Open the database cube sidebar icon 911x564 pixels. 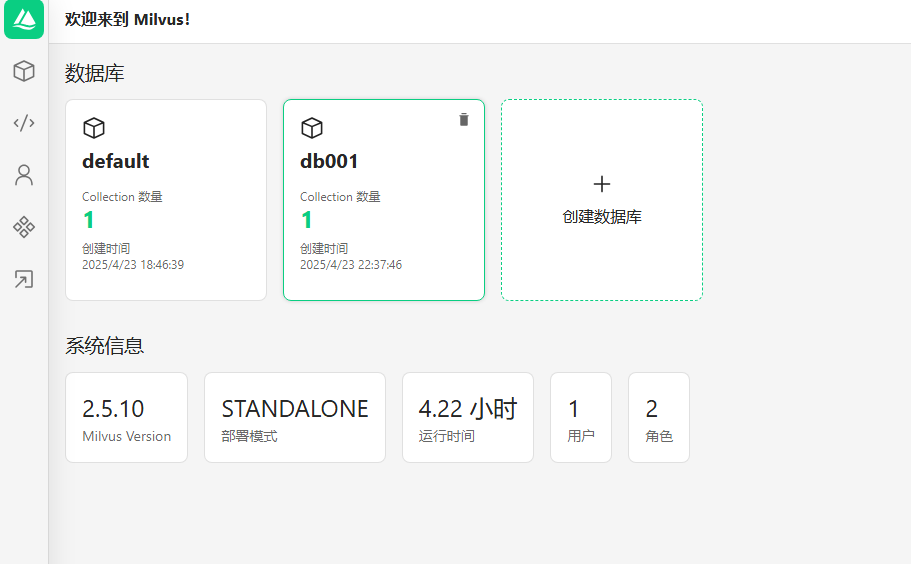coord(24,71)
